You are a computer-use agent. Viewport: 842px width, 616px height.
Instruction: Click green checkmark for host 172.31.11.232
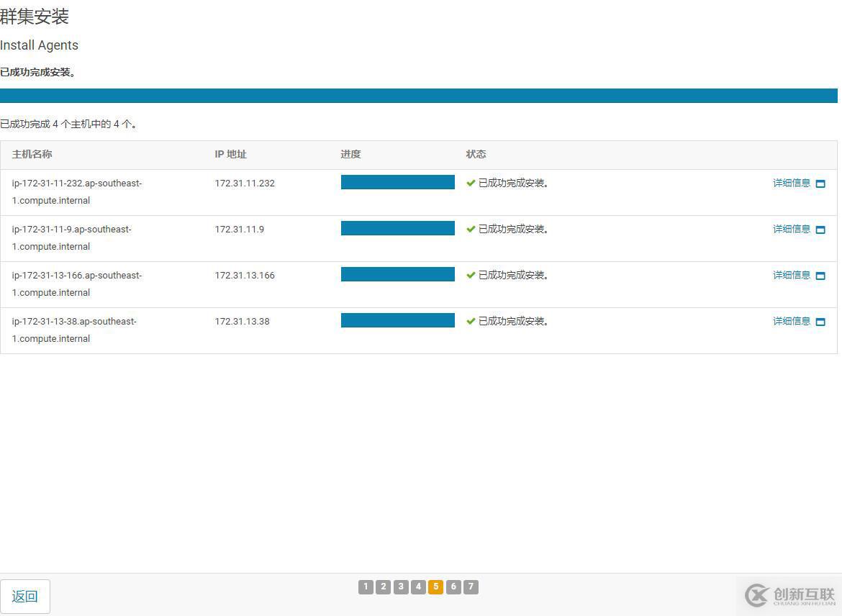471,183
